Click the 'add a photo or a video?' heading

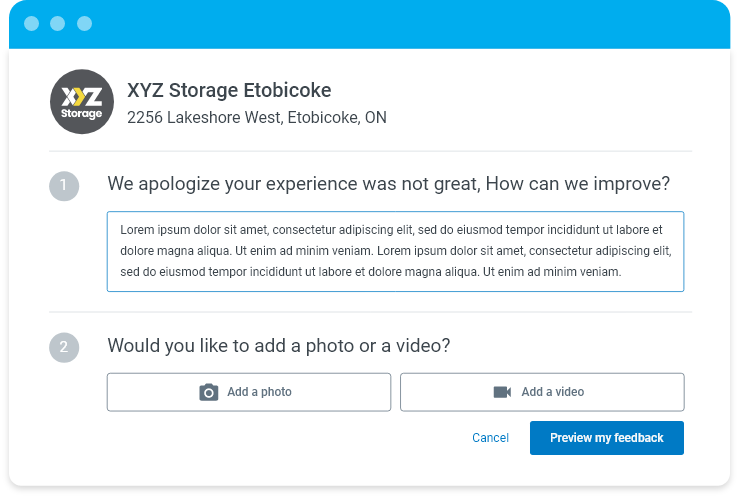[x=279, y=346]
